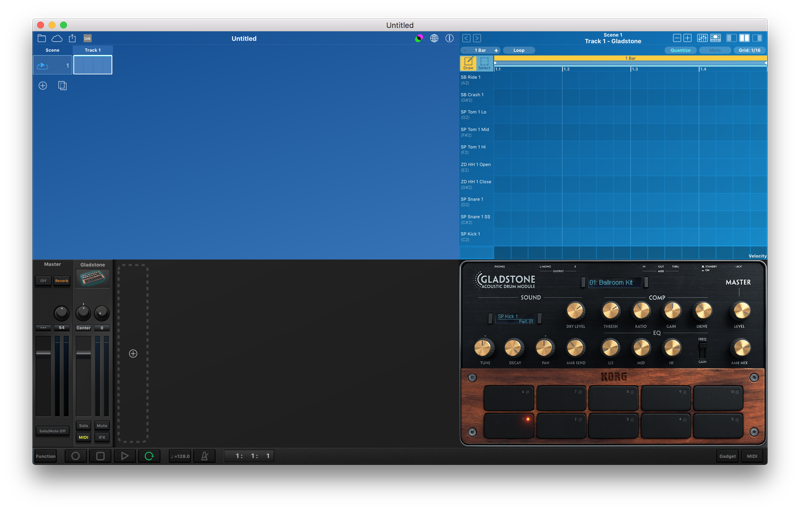Click the Tune knob on Gladstone
This screenshot has width=800, height=511.
(483, 348)
